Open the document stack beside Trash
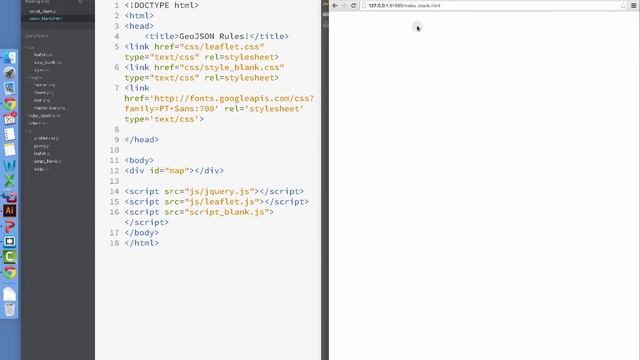This screenshot has height=360, width=640. pos(9,294)
